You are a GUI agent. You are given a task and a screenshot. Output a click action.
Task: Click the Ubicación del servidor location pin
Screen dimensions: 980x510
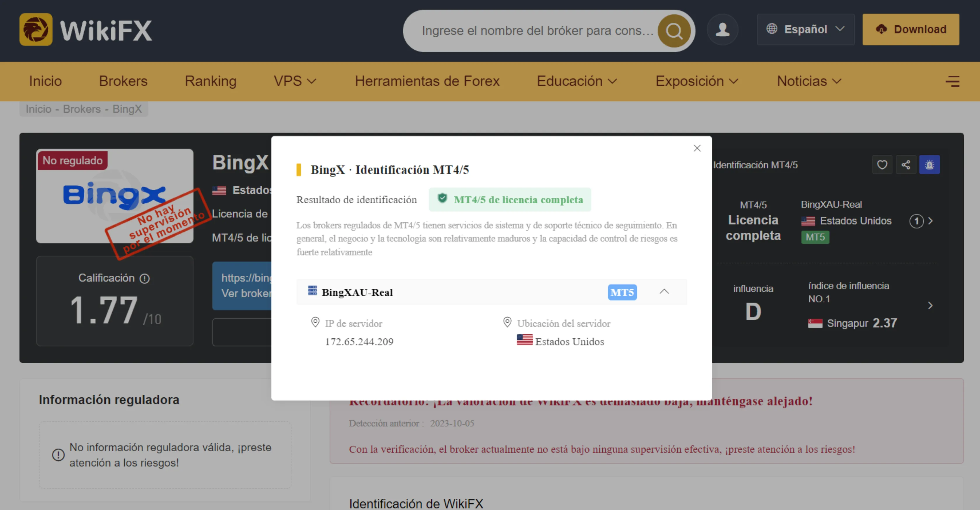pos(507,322)
